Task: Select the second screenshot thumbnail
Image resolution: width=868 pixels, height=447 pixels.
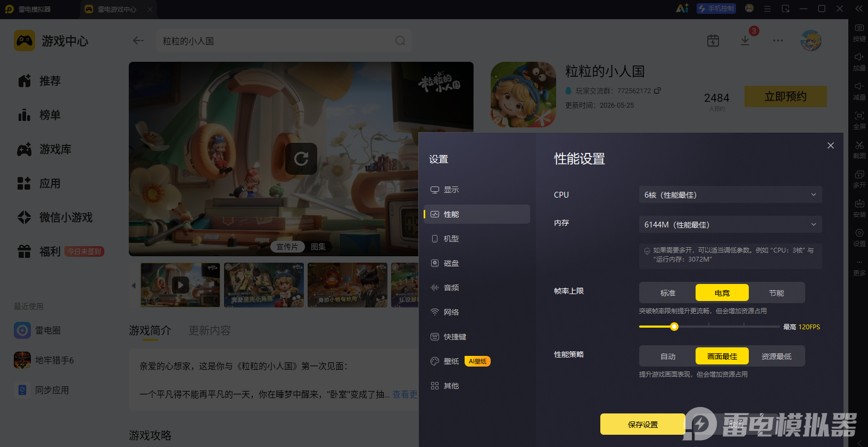Action: 264,285
